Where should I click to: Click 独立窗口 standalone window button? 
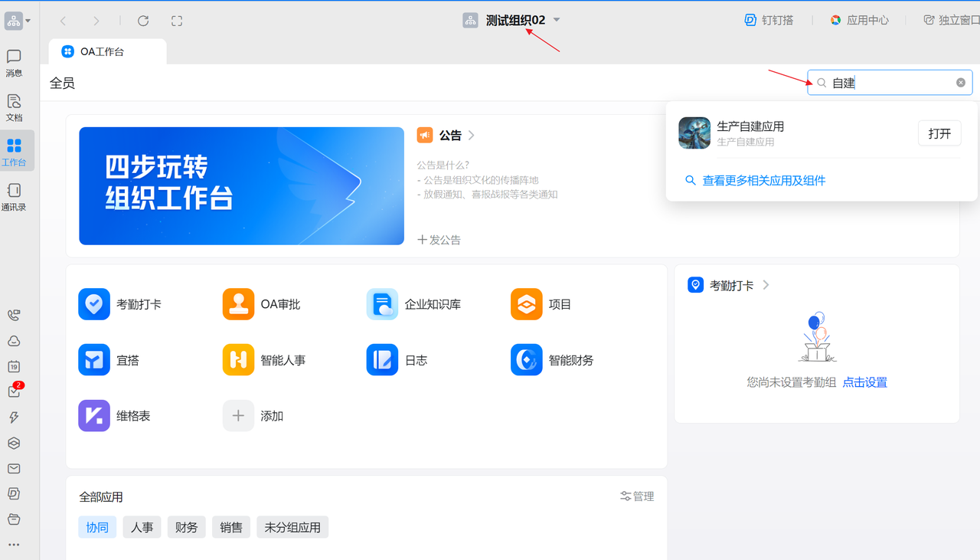[952, 20]
